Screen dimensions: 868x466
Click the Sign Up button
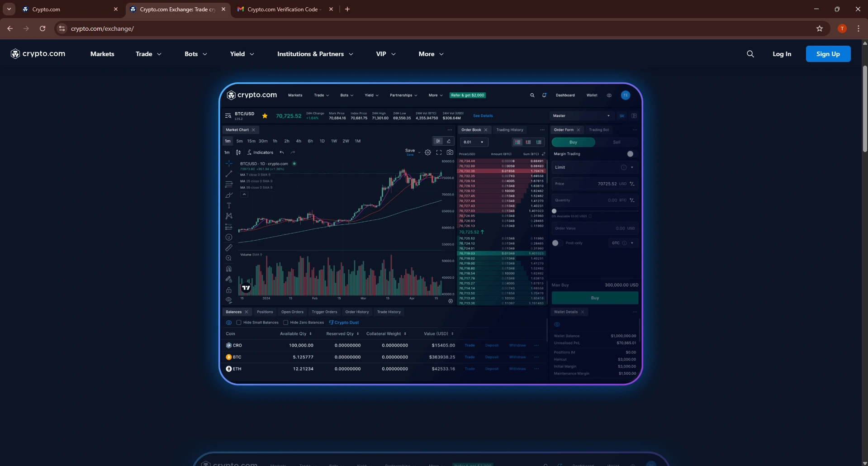coord(828,54)
